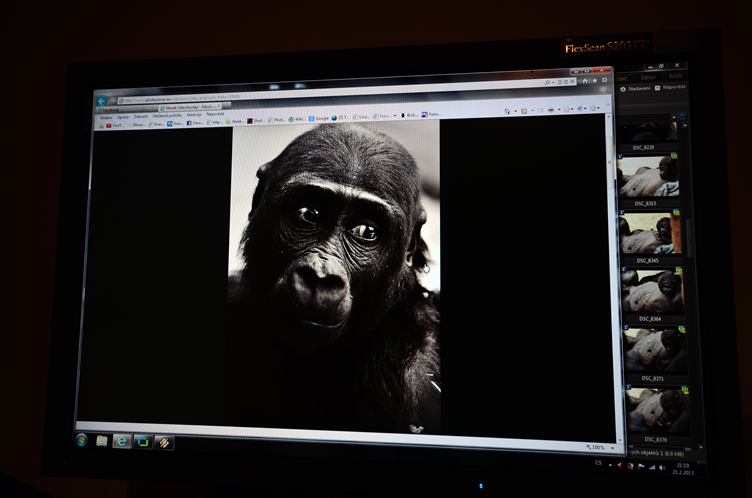Click the browser Back arrow button
This screenshot has width=752, height=498.
pyautogui.click(x=102, y=101)
